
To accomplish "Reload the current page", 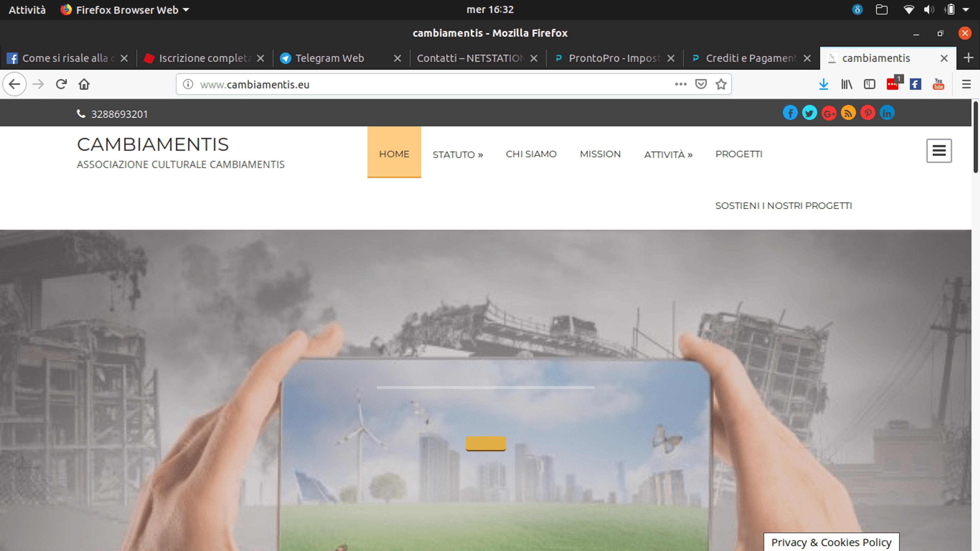I will 61,84.
